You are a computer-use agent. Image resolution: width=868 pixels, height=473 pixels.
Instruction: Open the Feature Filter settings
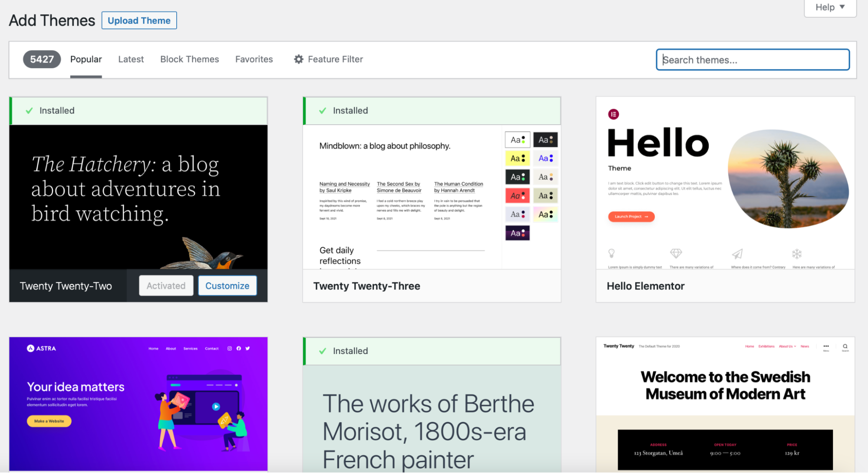[x=328, y=59]
